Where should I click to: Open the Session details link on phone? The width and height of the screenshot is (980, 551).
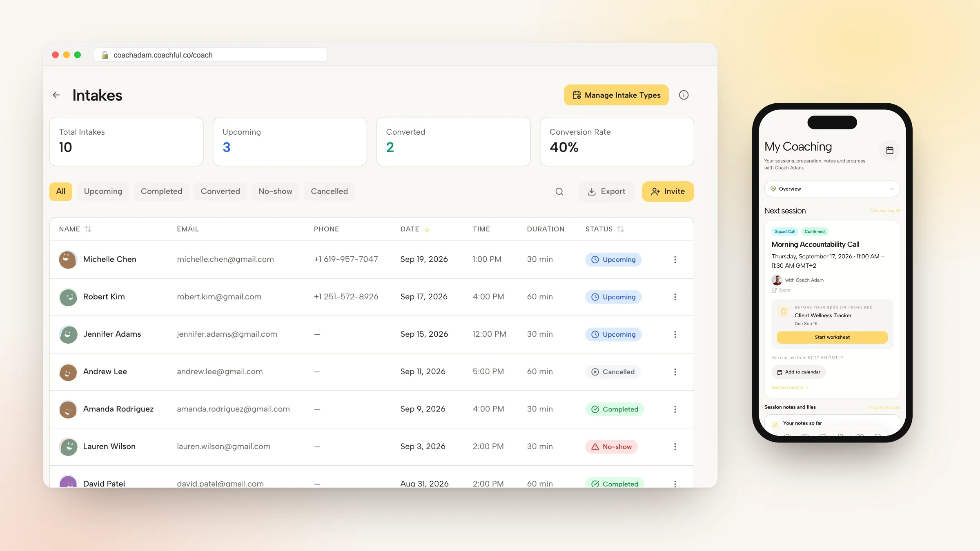(x=790, y=388)
